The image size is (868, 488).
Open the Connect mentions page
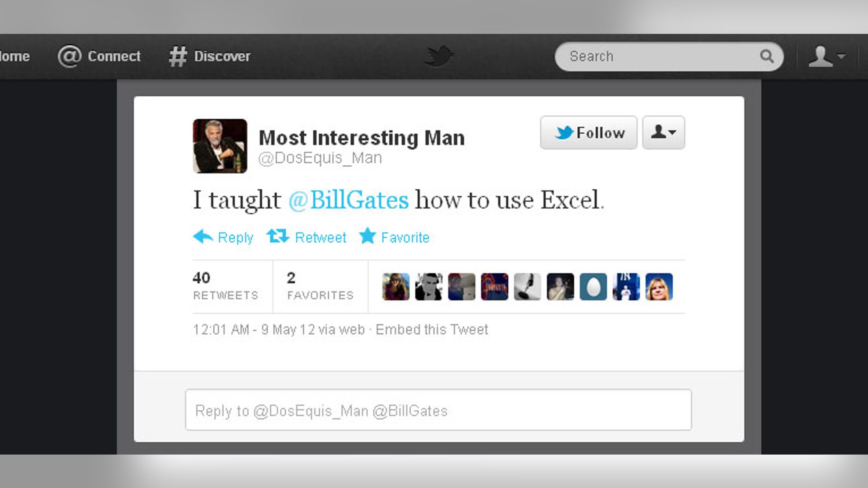(x=100, y=56)
